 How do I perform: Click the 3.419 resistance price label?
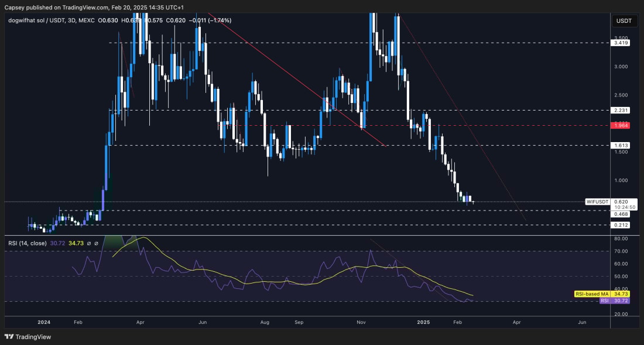[619, 42]
